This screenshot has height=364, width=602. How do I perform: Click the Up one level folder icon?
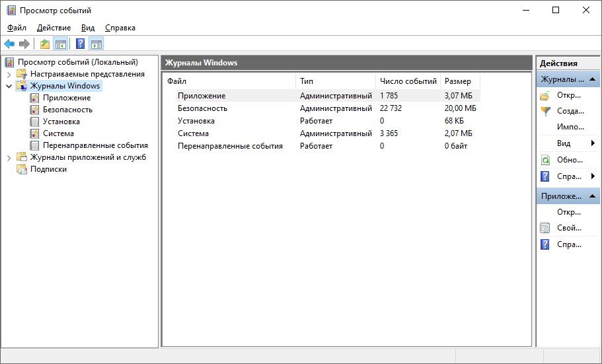click(45, 44)
